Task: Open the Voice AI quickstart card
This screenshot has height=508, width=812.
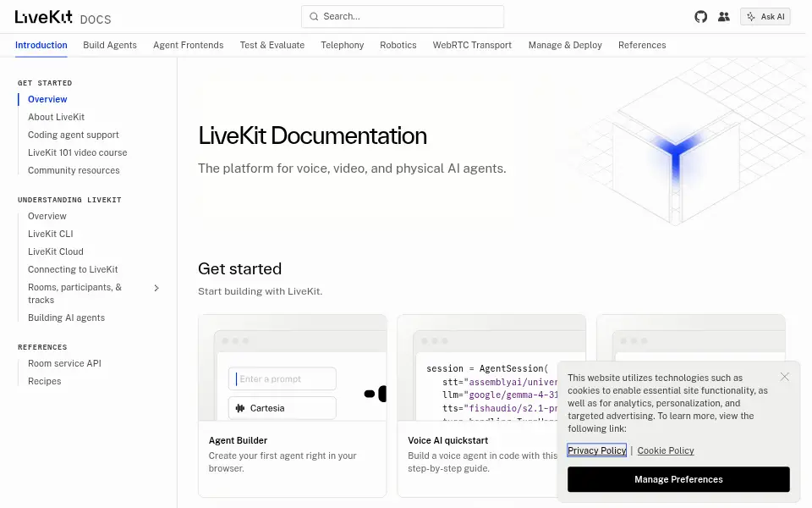Action: coord(491,406)
